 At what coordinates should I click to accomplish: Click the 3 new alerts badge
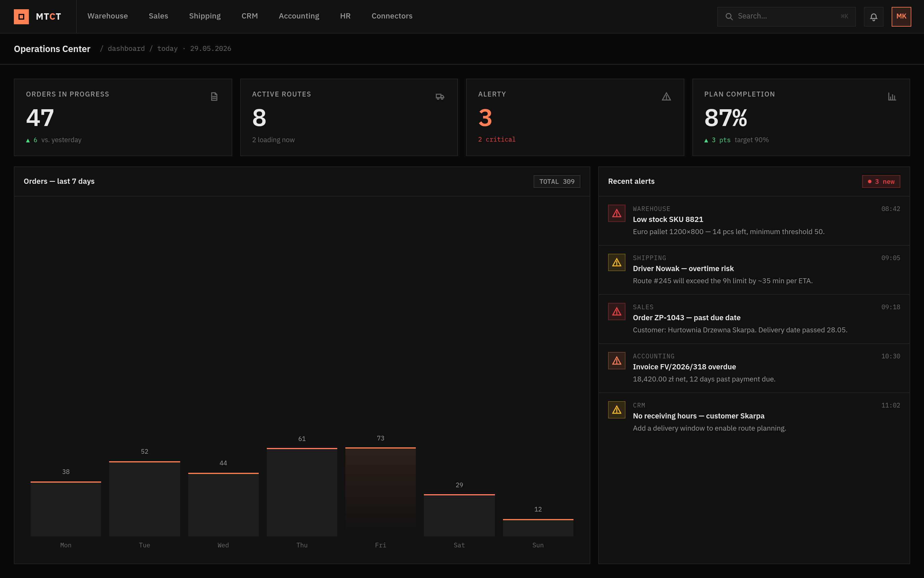[x=881, y=181]
